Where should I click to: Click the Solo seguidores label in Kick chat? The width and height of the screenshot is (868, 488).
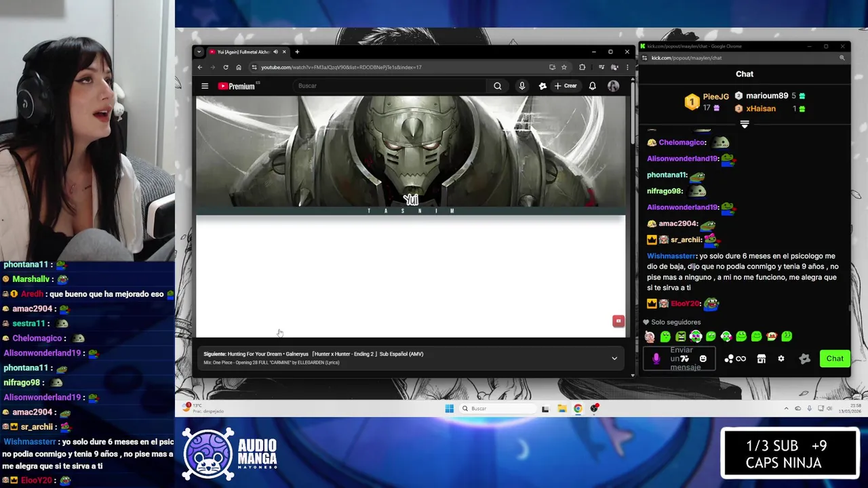[676, 323]
